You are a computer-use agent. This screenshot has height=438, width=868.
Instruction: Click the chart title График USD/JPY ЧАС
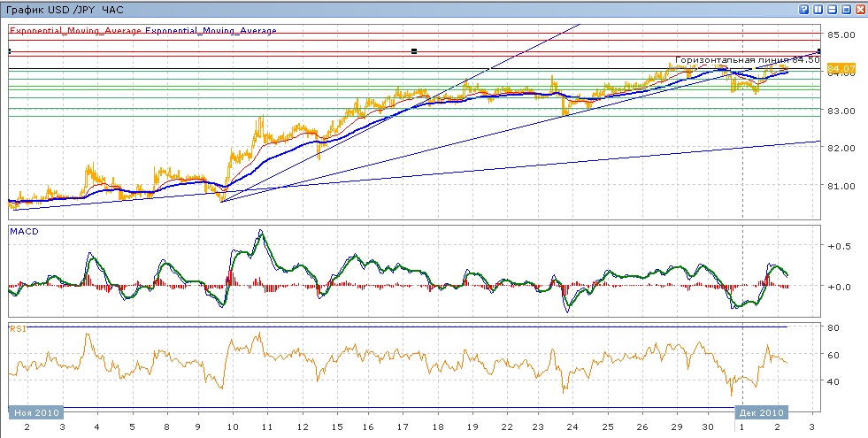point(65,10)
